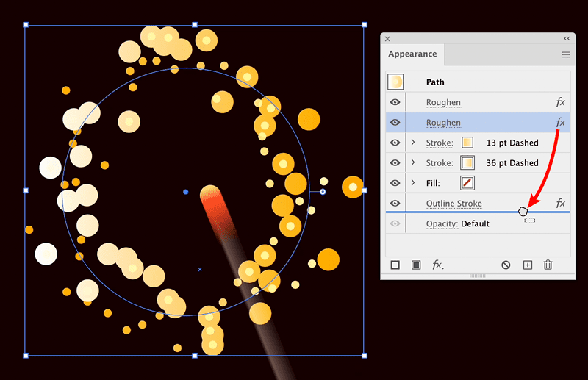Expand the Fill attribute row
588x380 pixels.
click(x=413, y=183)
